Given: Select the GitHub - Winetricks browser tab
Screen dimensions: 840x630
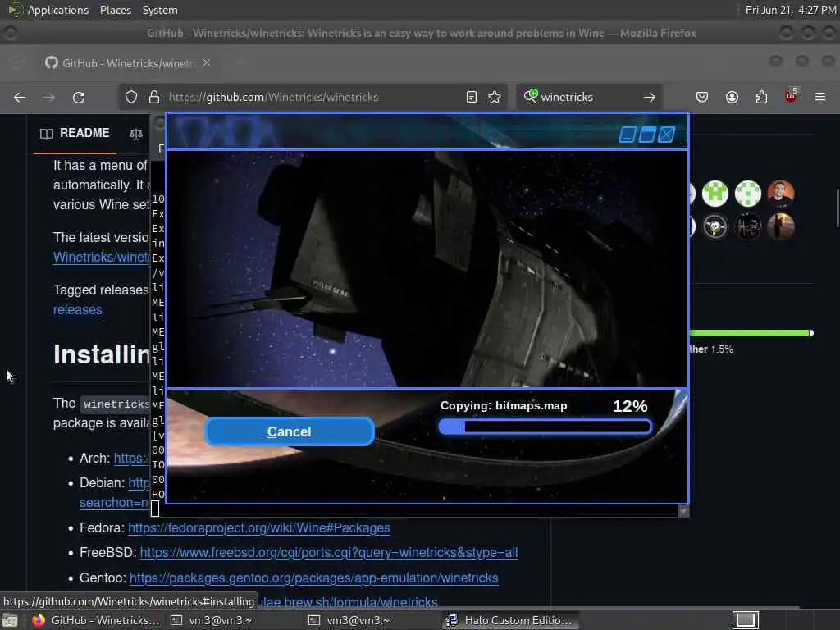Looking at the screenshot, I should pos(127,62).
